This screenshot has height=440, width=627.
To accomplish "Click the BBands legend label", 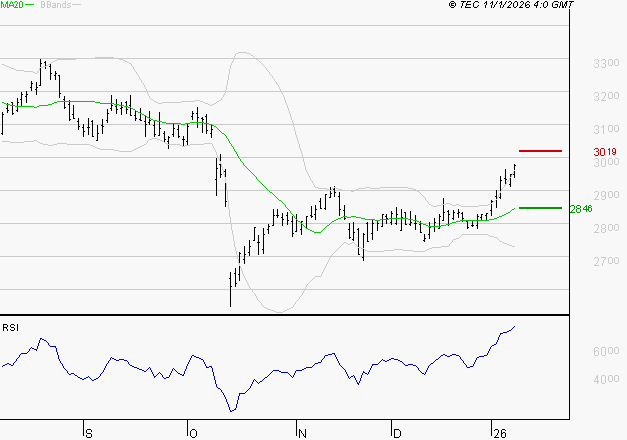I will coord(56,5).
